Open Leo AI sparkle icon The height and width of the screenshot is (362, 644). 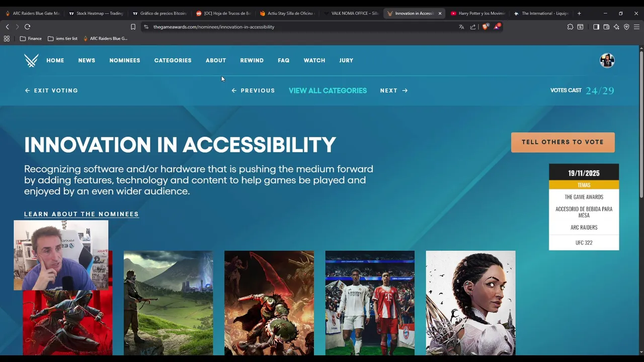616,27
